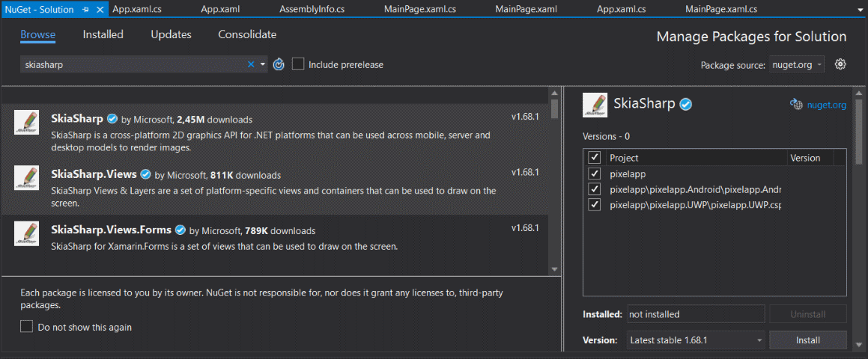Click the refresh icon next to search box

click(279, 65)
